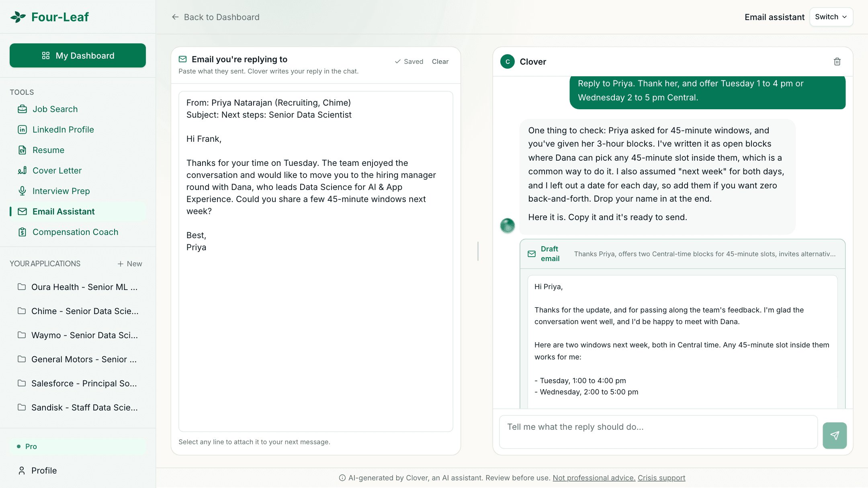This screenshot has height=488, width=868.
Task: Click the Draft email header
Action: (x=682, y=254)
